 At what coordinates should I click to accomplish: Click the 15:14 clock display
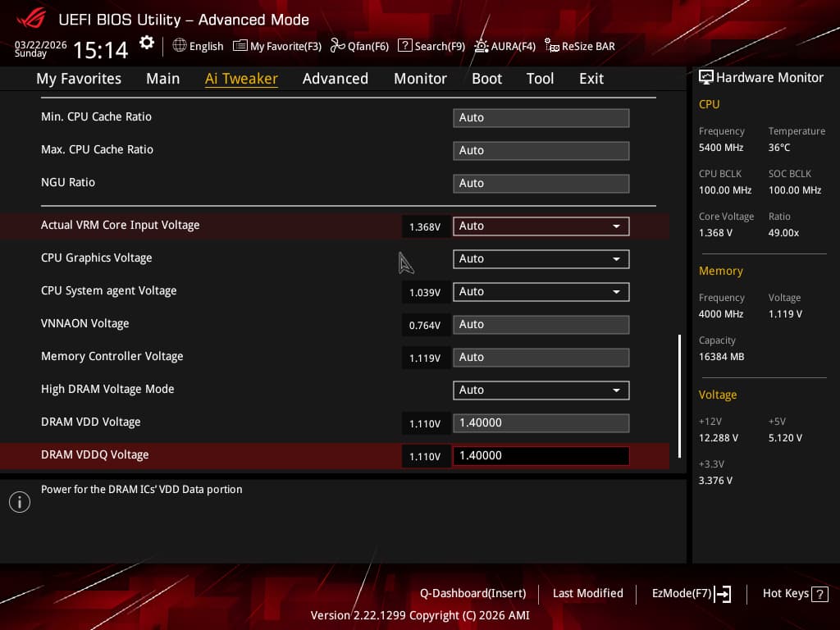pyautogui.click(x=101, y=50)
